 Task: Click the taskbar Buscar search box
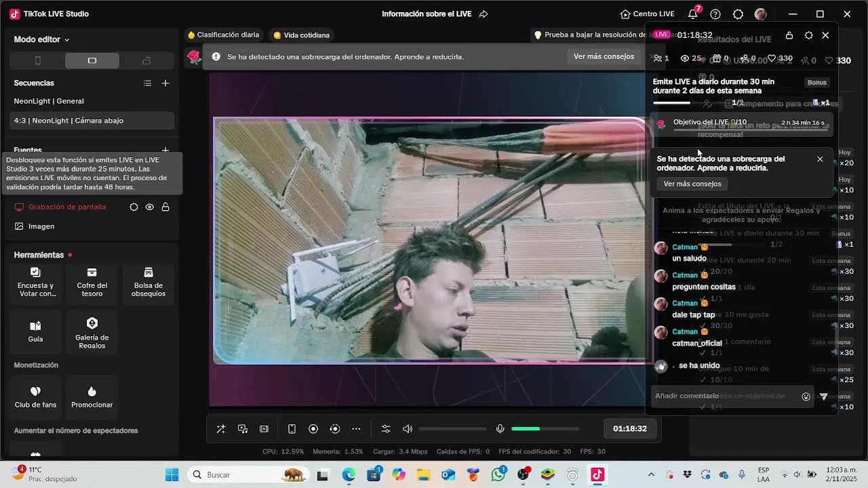click(247, 474)
